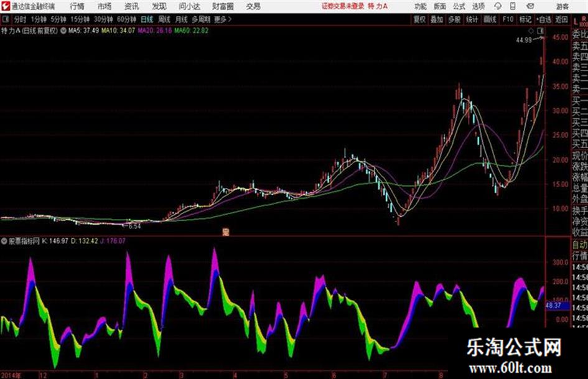Open the messages envelope icon
Viewport: 588px width, 379px height.
pyautogui.click(x=530, y=6)
